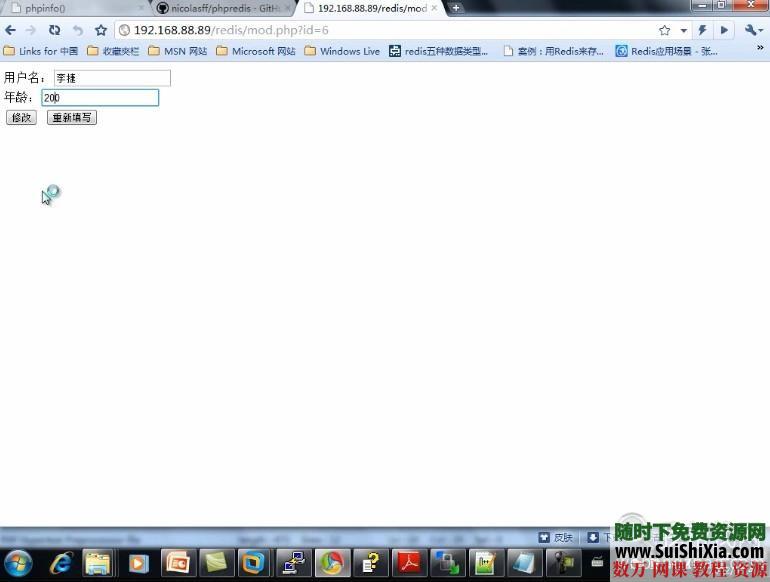Click the browser forward arrow
Viewport: 770px width, 582px height.
30,30
